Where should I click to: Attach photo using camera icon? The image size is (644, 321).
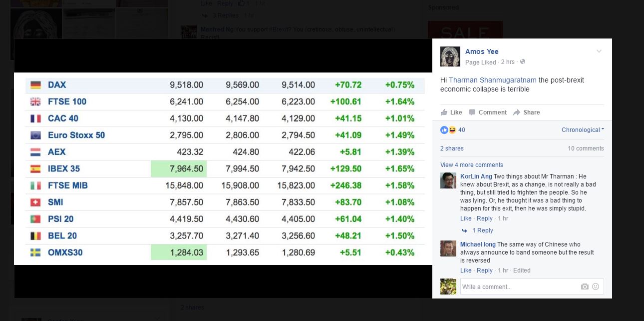point(585,286)
